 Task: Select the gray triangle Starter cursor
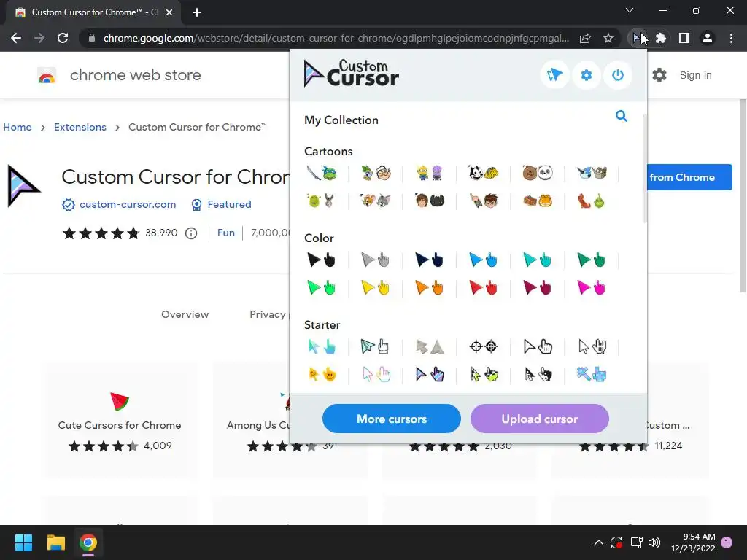point(430,346)
